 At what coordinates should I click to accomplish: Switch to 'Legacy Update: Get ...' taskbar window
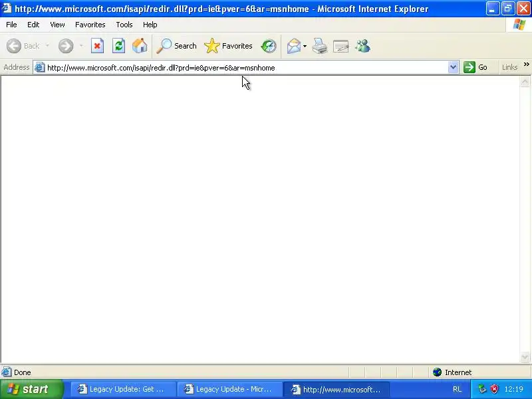(x=123, y=389)
